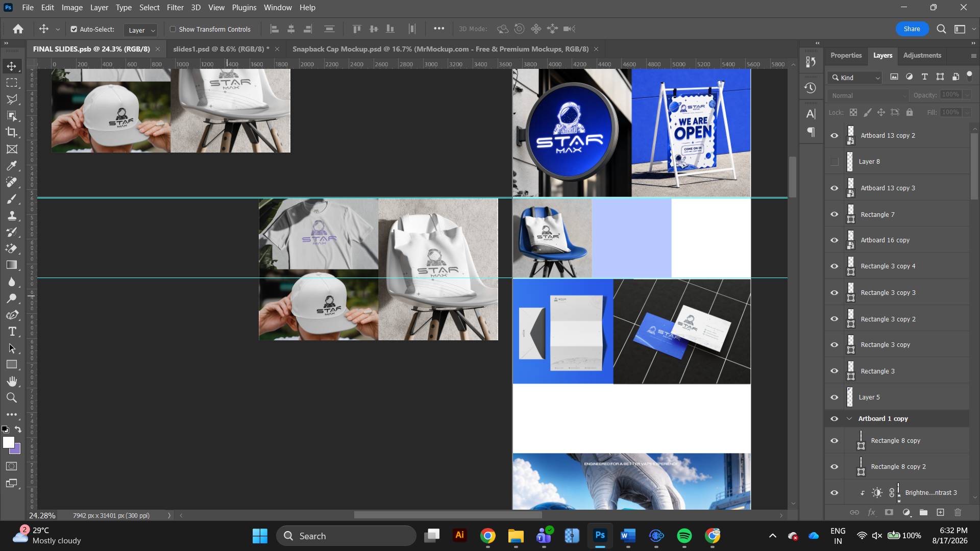This screenshot has width=980, height=551.
Task: Enable Show Transform Controls checkbox
Action: point(173,29)
